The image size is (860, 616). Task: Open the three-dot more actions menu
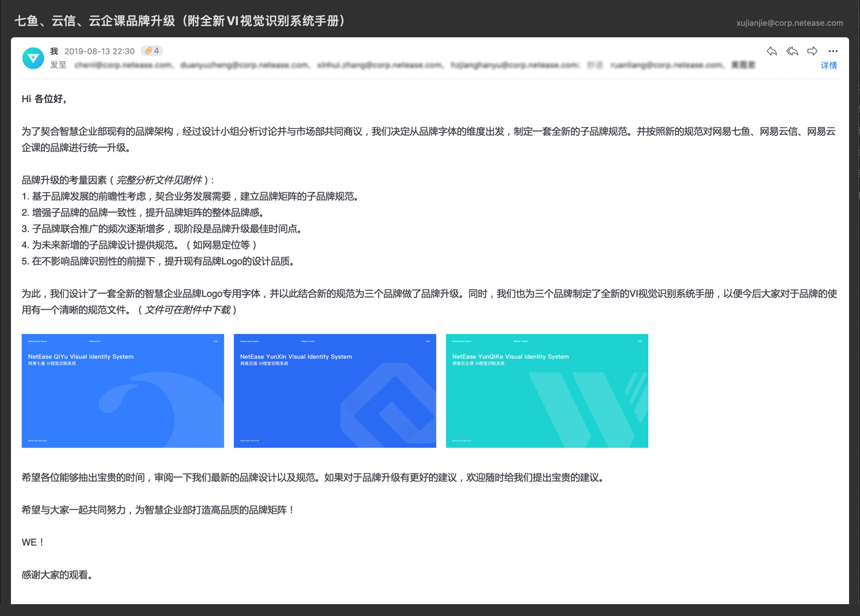pos(833,51)
